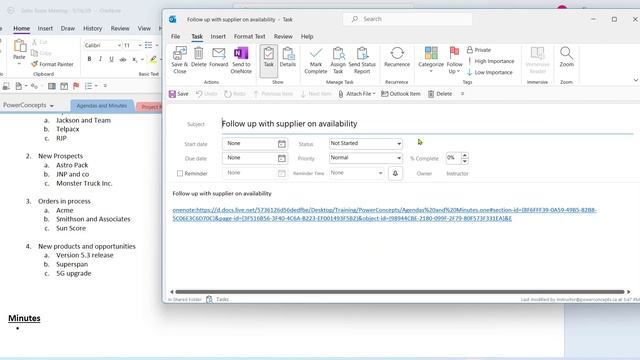The image size is (640, 360).
Task: Select the Task view in Show group
Action: [x=269, y=60]
